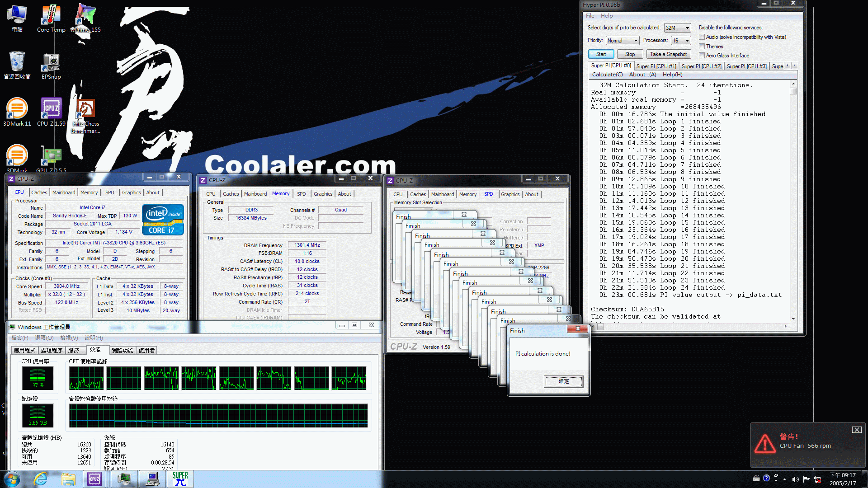Open SPD tab in middle CPU-Z window

(301, 194)
